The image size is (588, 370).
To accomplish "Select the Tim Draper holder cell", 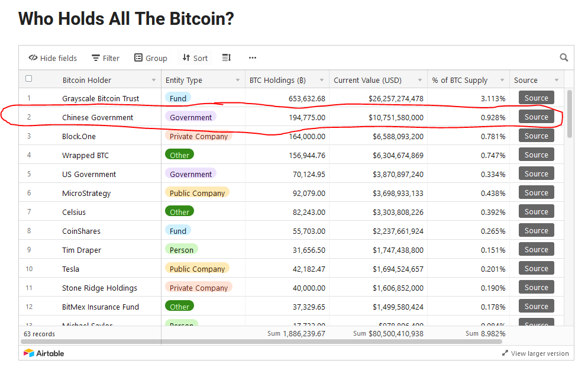I will click(82, 250).
